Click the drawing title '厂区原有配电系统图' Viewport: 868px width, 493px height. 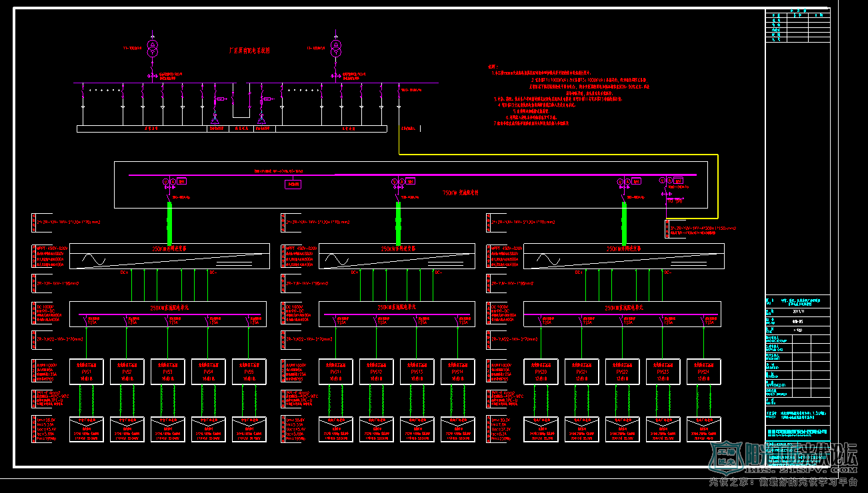pos(249,50)
